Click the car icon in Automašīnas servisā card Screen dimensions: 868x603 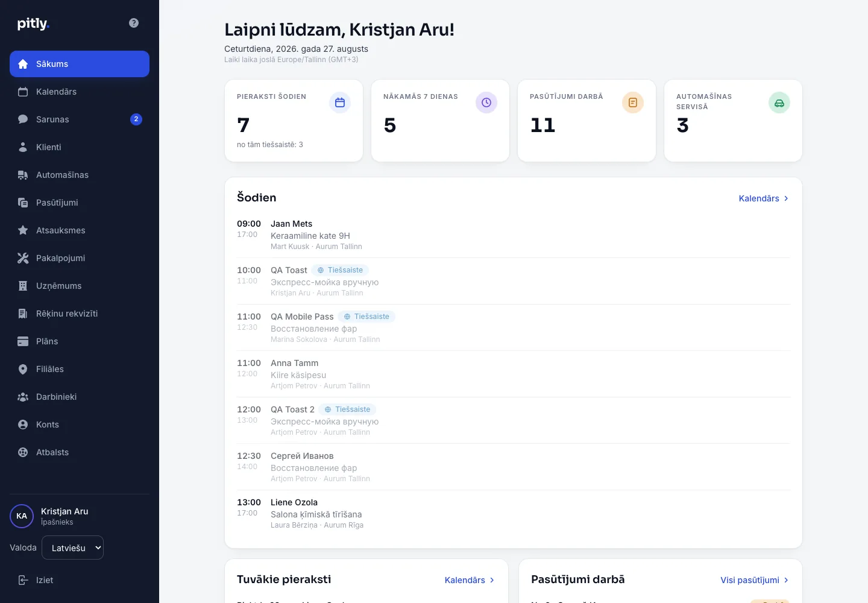[x=779, y=103]
